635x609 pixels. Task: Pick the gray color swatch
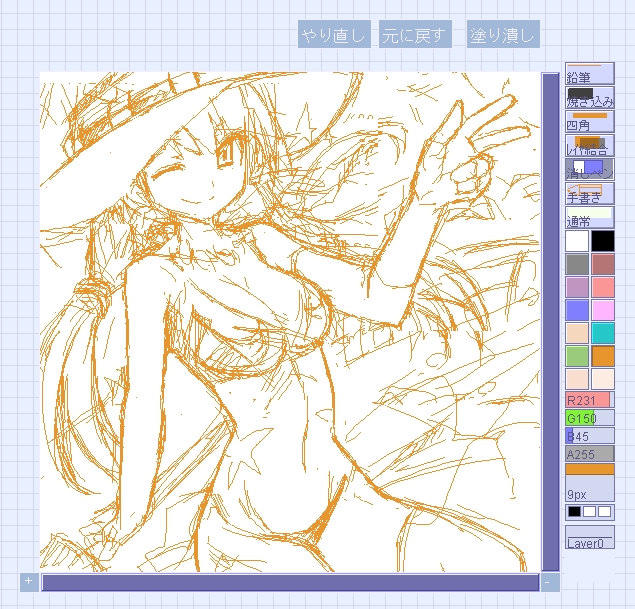577,264
